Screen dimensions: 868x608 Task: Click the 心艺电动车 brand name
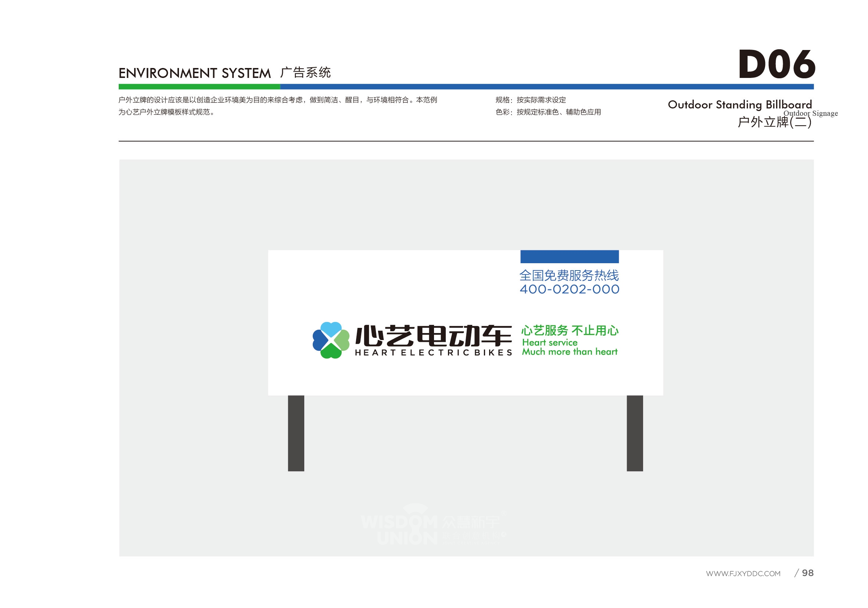pos(433,336)
